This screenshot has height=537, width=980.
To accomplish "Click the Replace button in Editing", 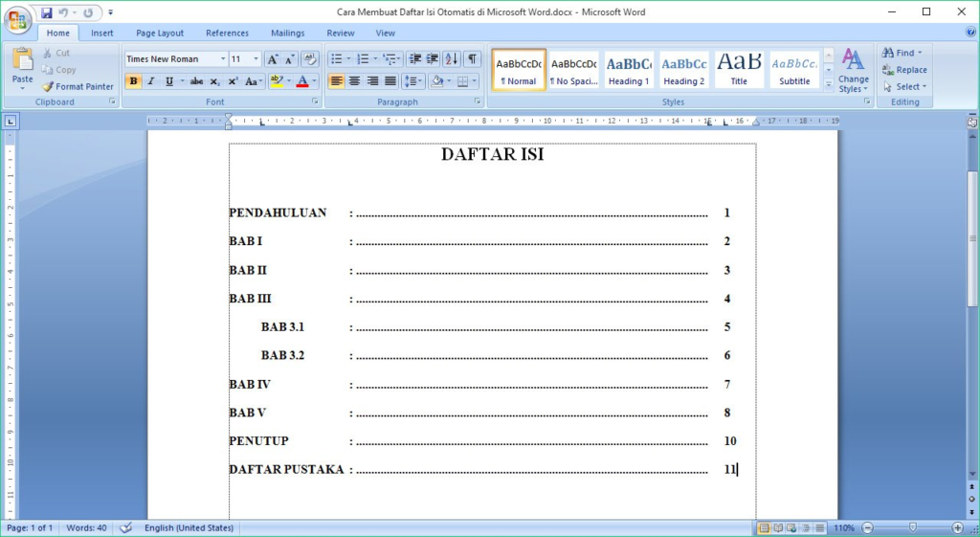I will pyautogui.click(x=904, y=70).
